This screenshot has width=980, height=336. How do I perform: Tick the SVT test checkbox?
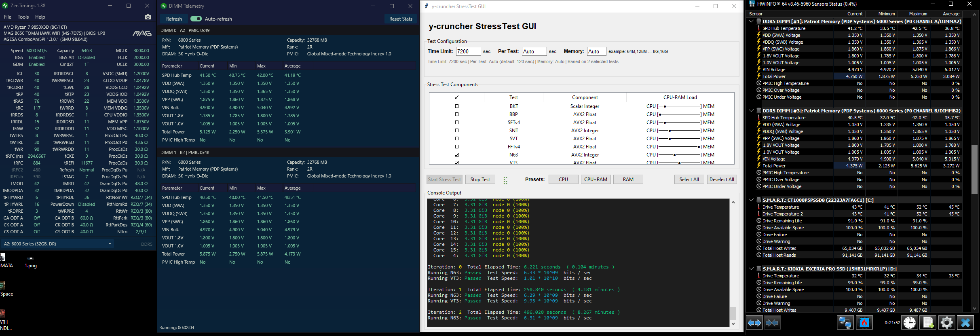coord(457,139)
